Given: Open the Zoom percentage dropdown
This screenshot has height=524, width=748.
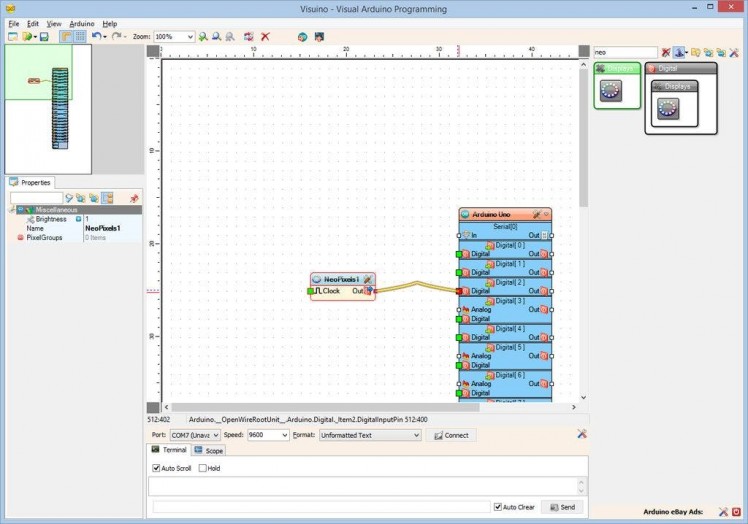Looking at the screenshot, I should tap(189, 36).
